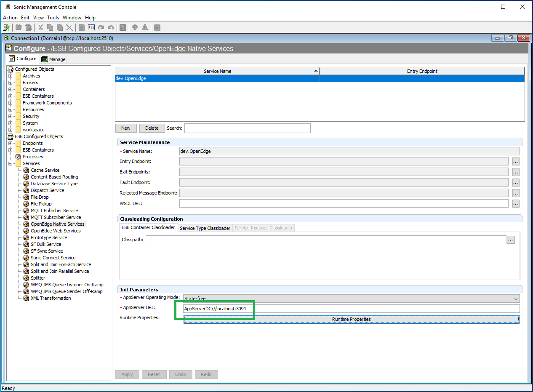Click the alert triangle icon on the toolbar
Image resolution: width=533 pixels, height=392 pixels.
145,27
